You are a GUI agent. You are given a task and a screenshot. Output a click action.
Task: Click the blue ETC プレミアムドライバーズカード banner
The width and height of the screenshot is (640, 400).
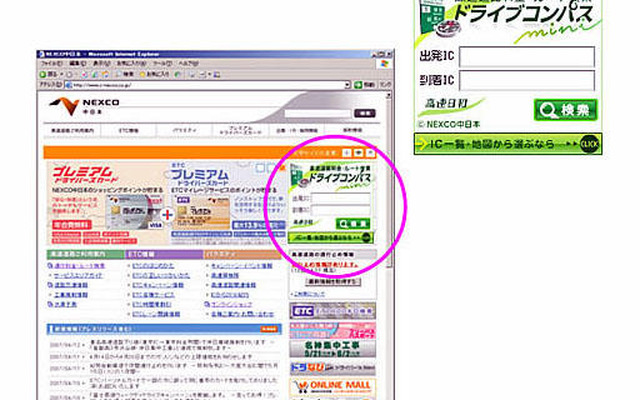(227, 203)
